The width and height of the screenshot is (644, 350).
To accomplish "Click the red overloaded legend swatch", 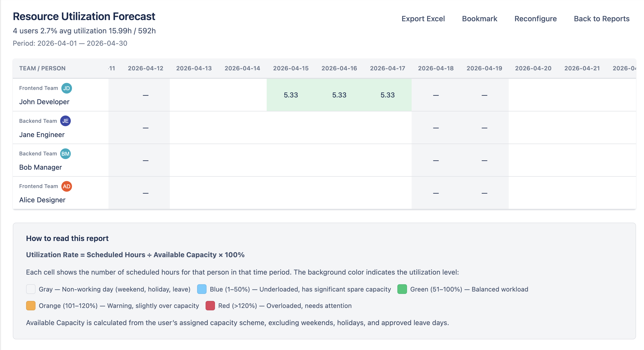I will point(210,306).
